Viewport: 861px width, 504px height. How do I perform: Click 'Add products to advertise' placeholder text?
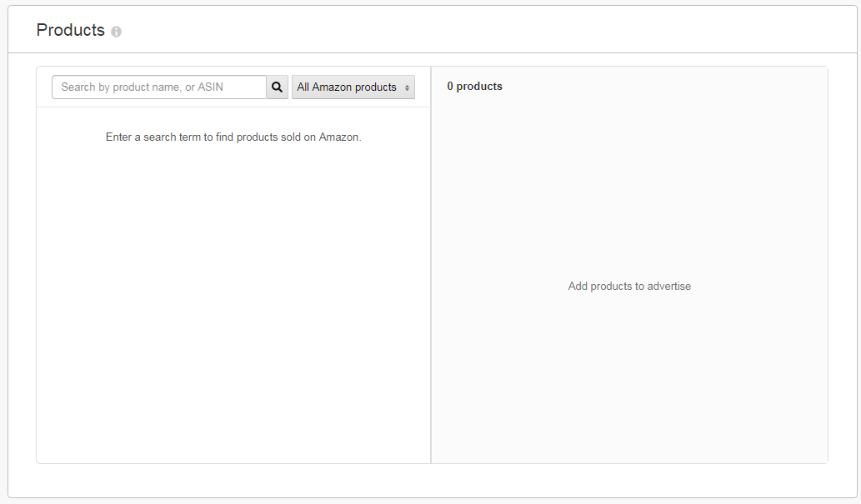pyautogui.click(x=629, y=286)
